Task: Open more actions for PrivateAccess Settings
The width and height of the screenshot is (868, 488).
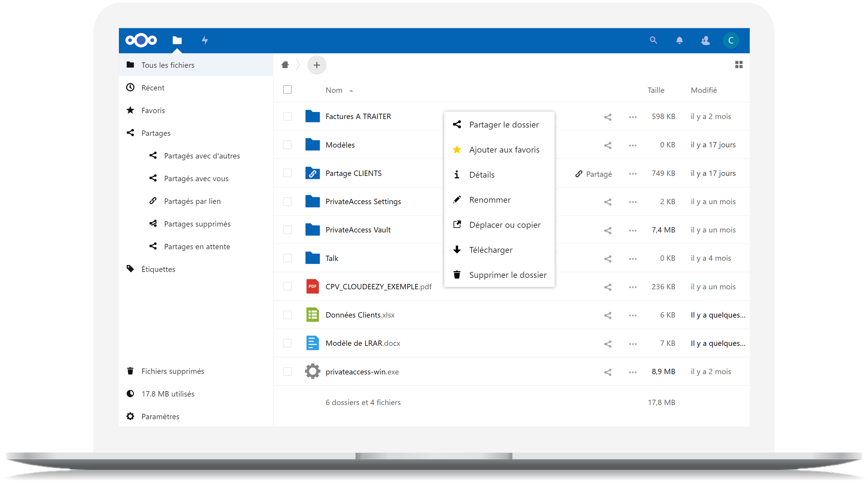Action: (x=632, y=202)
